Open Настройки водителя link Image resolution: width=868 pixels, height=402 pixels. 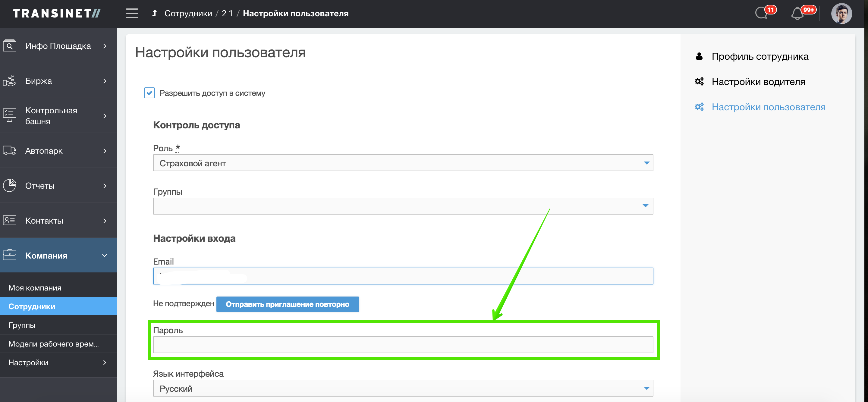[x=758, y=82]
